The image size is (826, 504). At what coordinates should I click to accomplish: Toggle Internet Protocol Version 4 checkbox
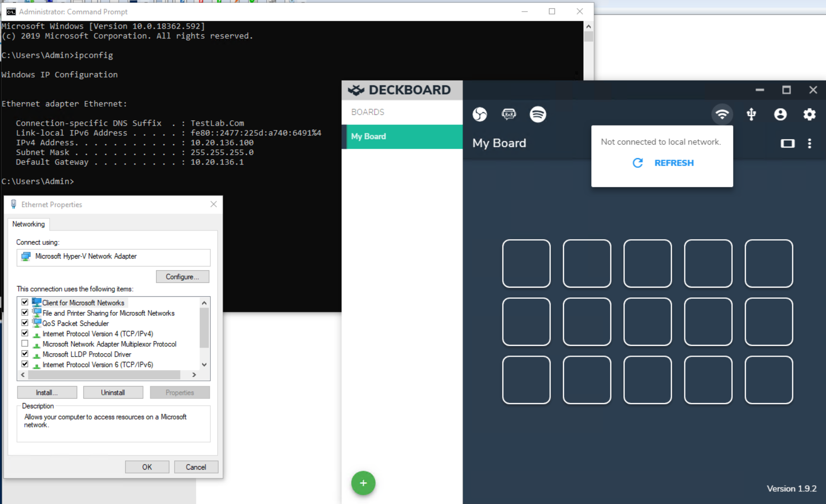[x=25, y=333]
